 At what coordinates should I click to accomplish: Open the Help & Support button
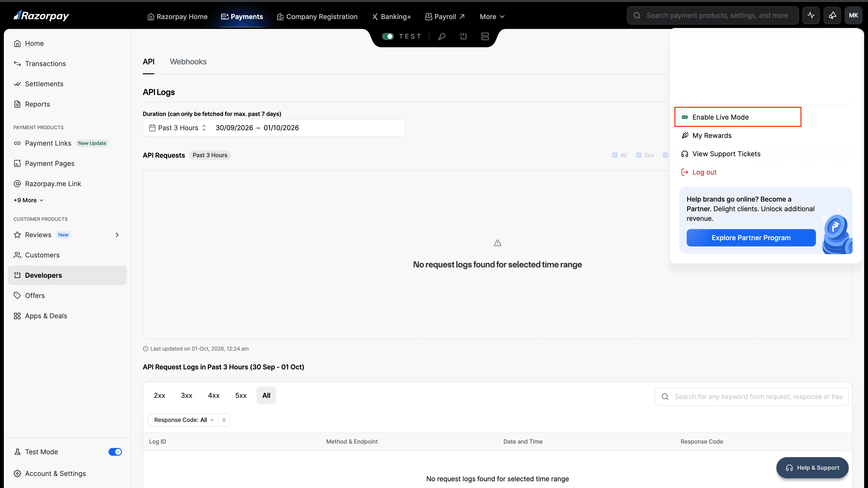812,468
